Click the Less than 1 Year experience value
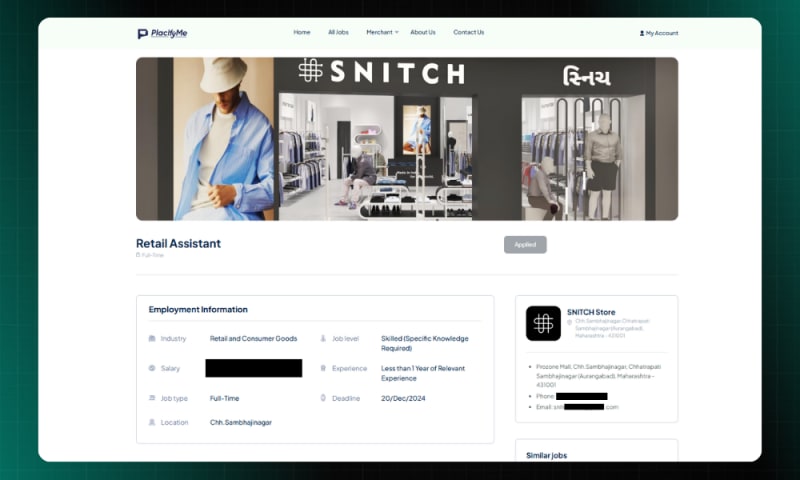This screenshot has height=480, width=800. (423, 373)
